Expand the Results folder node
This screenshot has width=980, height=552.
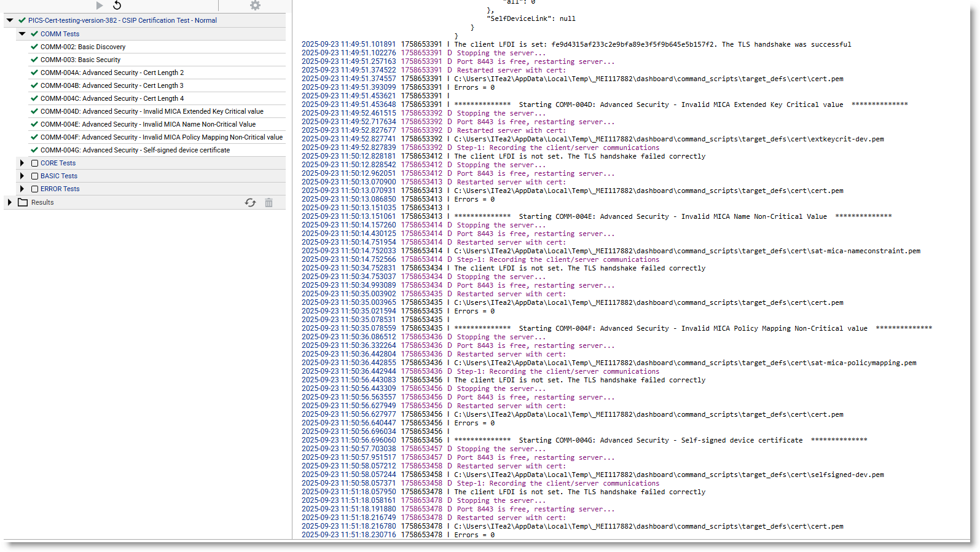point(9,202)
